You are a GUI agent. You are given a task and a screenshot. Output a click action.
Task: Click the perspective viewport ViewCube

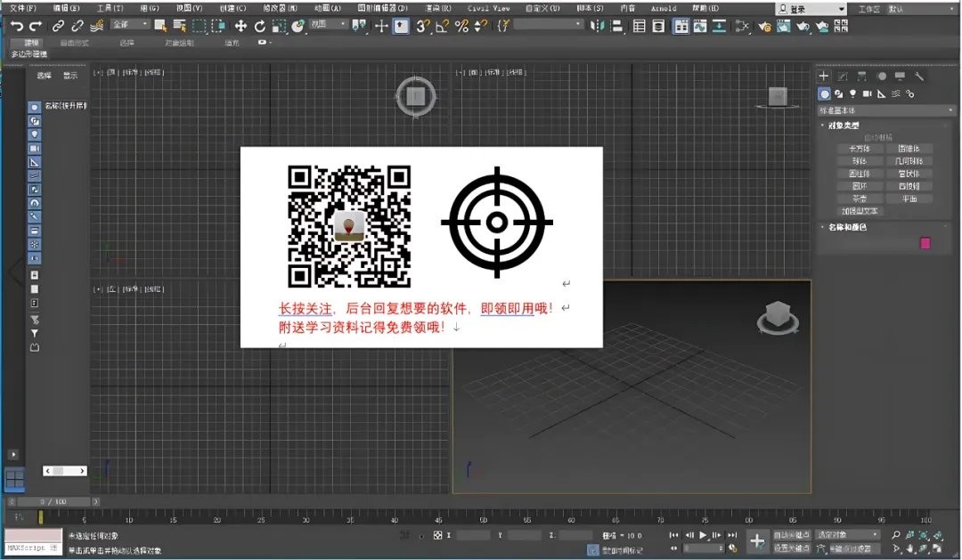tap(778, 317)
